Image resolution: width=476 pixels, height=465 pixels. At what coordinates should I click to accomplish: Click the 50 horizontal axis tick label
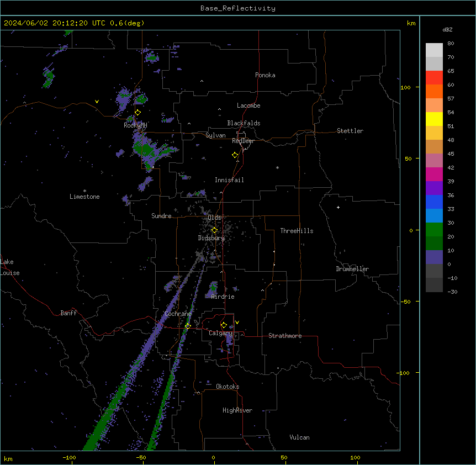click(x=284, y=458)
